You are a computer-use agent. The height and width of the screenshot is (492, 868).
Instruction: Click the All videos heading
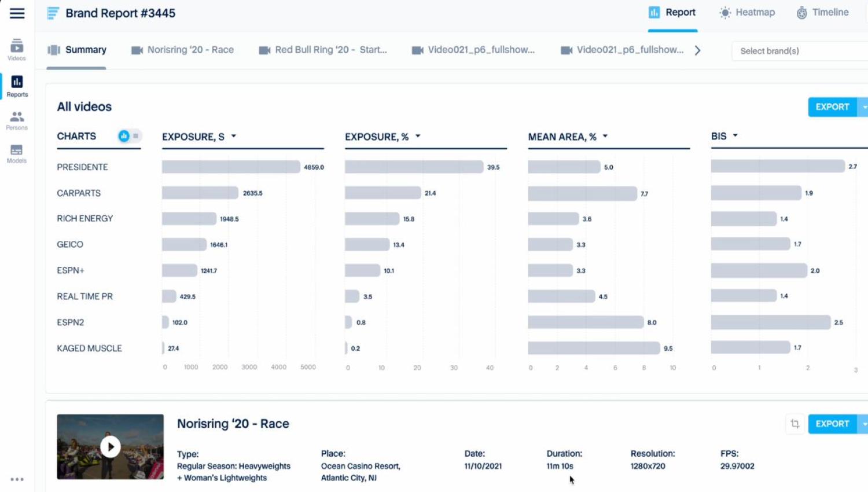click(x=84, y=107)
